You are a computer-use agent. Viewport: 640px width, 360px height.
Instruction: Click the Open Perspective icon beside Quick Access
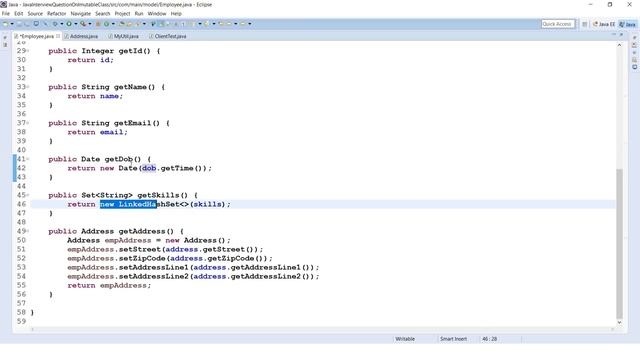(x=584, y=24)
